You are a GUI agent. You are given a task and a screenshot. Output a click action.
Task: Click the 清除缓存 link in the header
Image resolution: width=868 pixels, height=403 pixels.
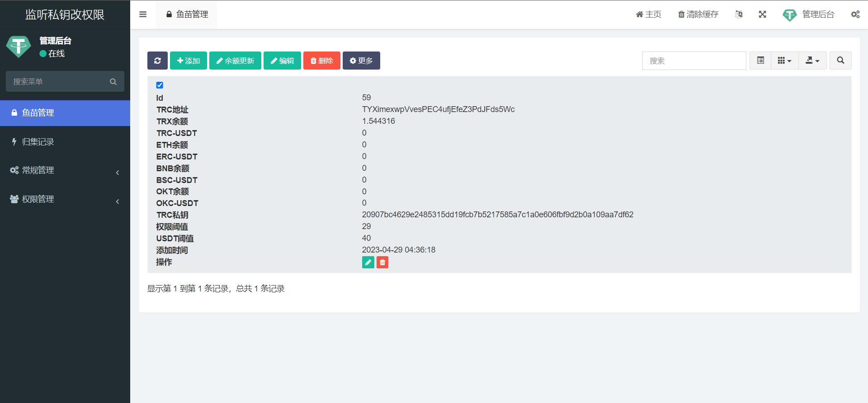coord(698,14)
